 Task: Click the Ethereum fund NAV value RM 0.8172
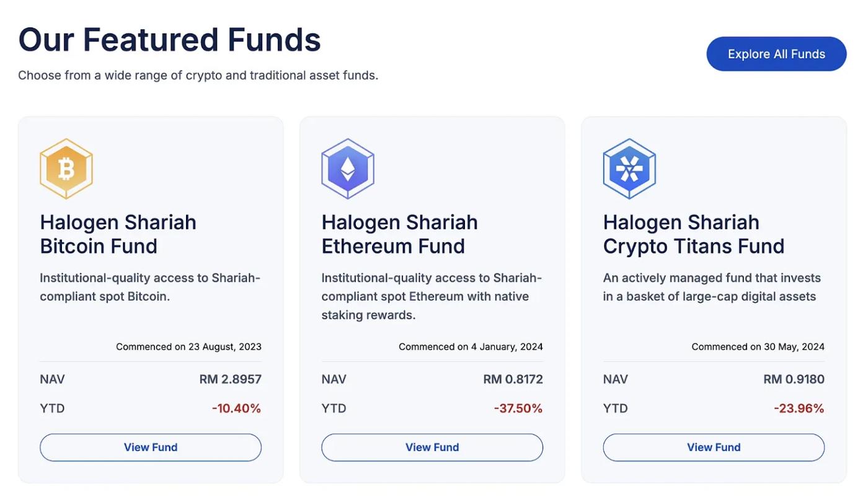pyautogui.click(x=513, y=379)
